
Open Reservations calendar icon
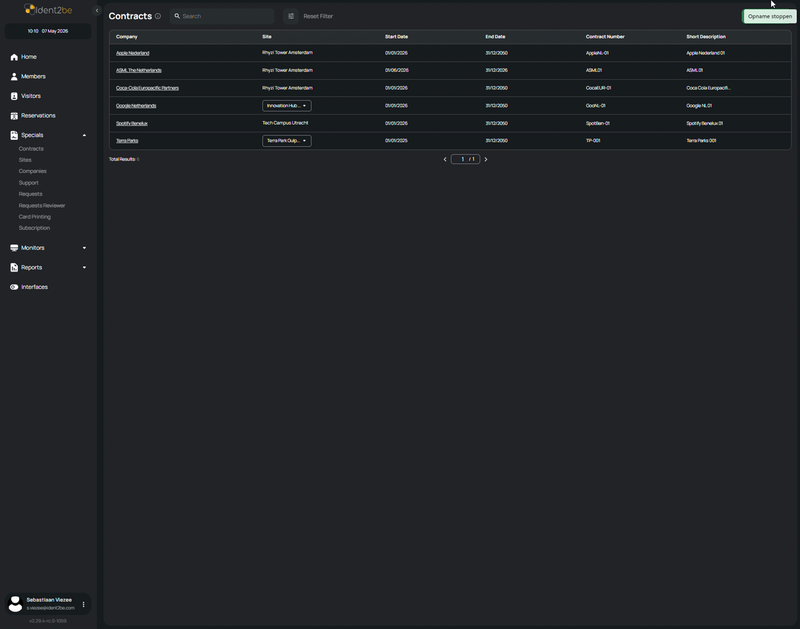click(14, 116)
